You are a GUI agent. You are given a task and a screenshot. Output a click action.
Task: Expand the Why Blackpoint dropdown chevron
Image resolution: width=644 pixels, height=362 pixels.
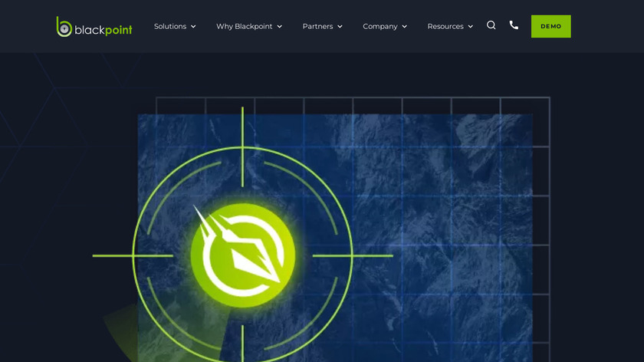click(280, 27)
